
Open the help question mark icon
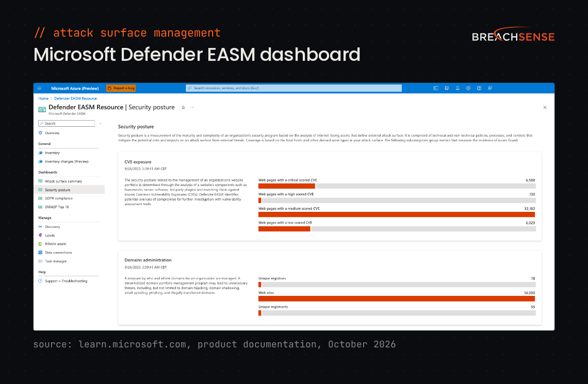coord(479,89)
